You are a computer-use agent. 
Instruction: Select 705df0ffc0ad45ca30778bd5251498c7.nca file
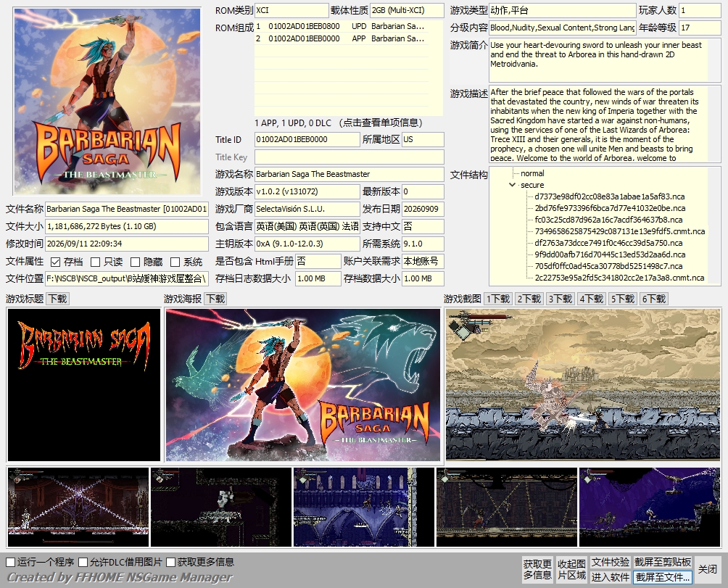[608, 266]
